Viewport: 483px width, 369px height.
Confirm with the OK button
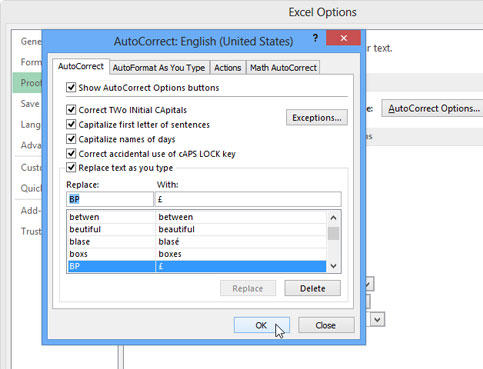click(x=262, y=325)
